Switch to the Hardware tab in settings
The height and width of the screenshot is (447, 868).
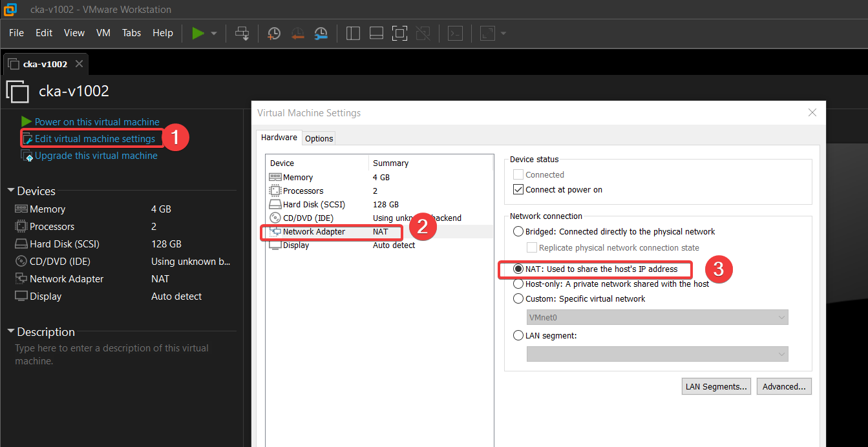point(279,138)
